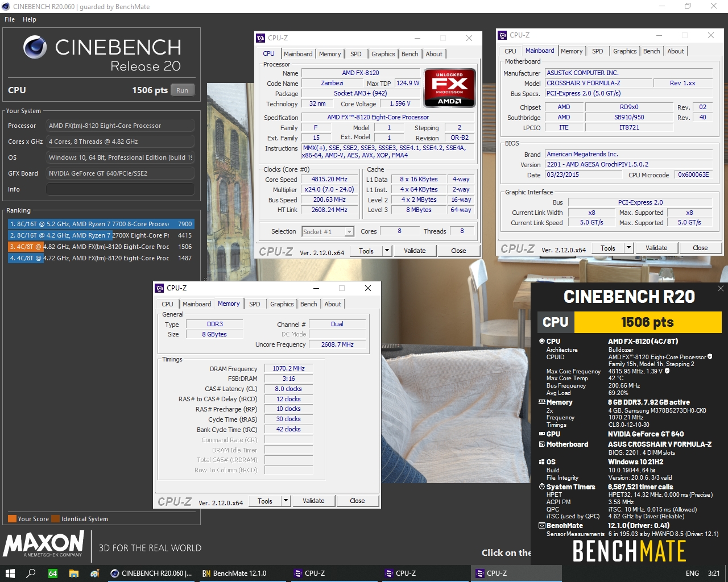Open the Windows Start menu

[10, 573]
